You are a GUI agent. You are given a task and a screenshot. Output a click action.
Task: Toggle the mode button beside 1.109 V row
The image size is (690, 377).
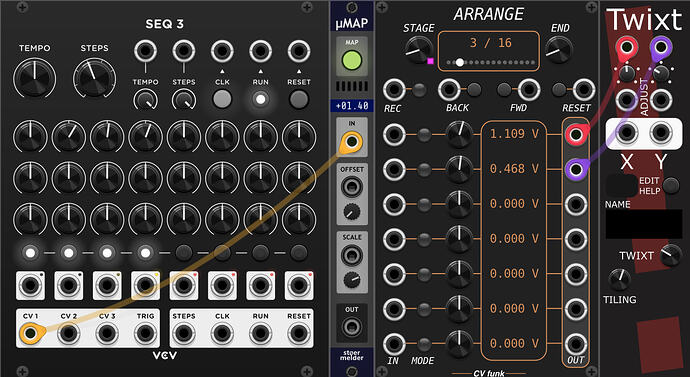click(424, 134)
